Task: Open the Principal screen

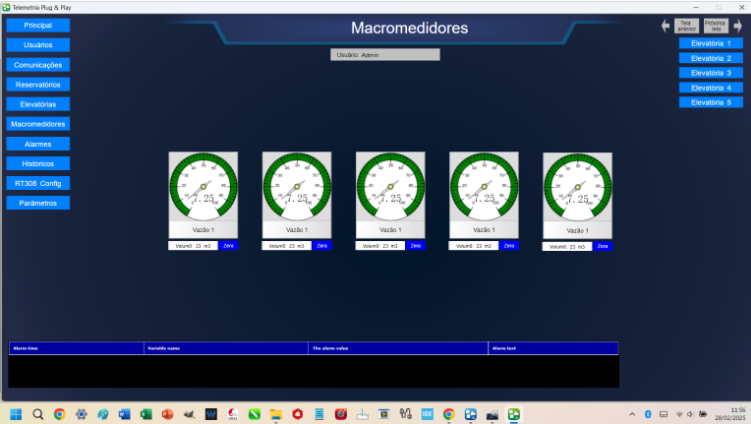Action: tap(38, 25)
